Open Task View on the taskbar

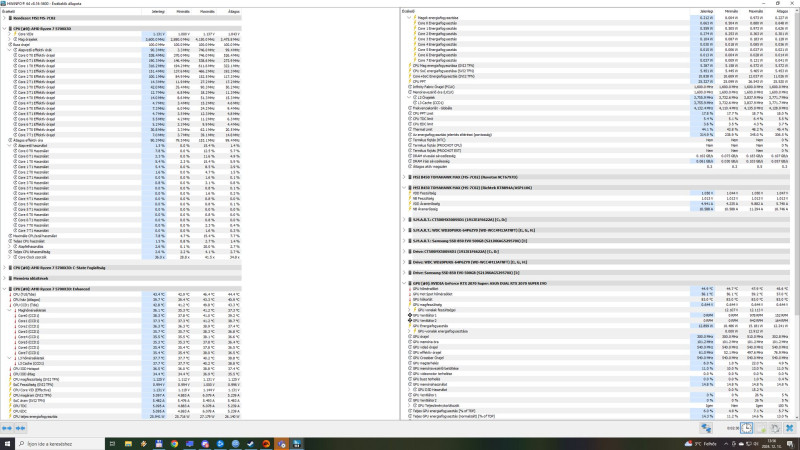112,444
